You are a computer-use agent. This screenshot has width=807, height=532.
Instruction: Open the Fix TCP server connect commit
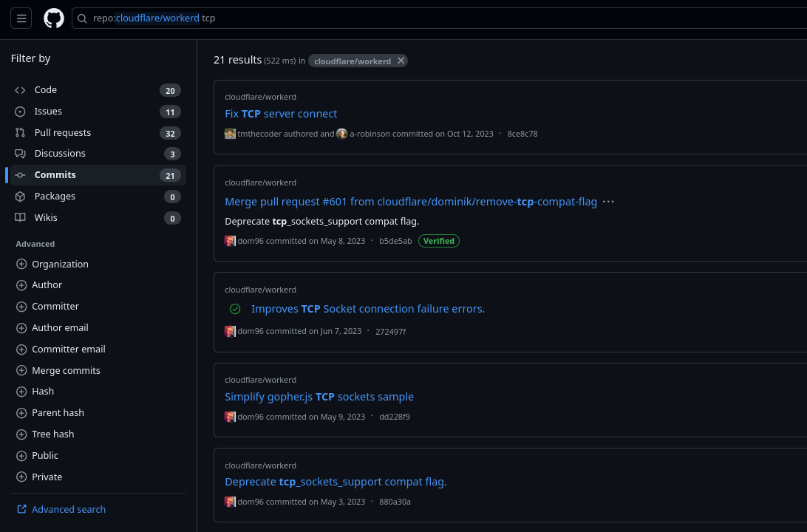[x=281, y=113]
